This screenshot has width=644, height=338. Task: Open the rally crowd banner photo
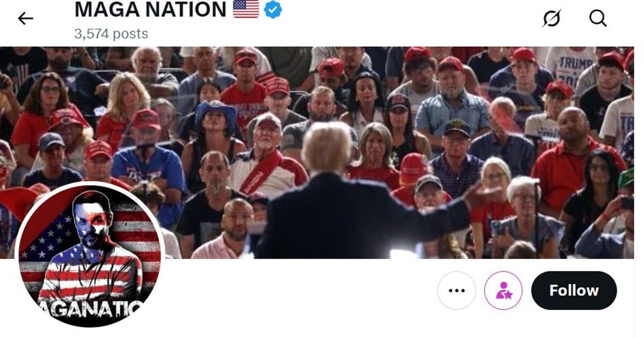pyautogui.click(x=317, y=152)
